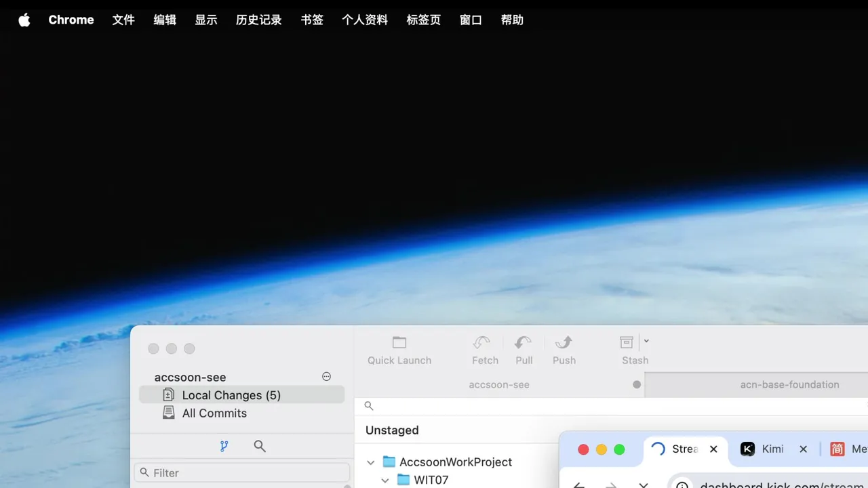Switch to the branches view icon
The height and width of the screenshot is (488, 868).
pyautogui.click(x=224, y=446)
